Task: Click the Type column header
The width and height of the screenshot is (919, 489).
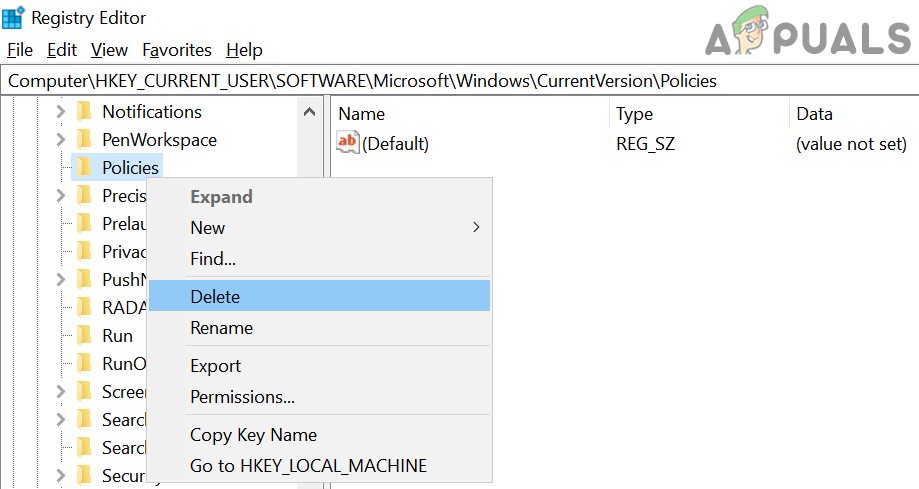Action: tap(634, 114)
